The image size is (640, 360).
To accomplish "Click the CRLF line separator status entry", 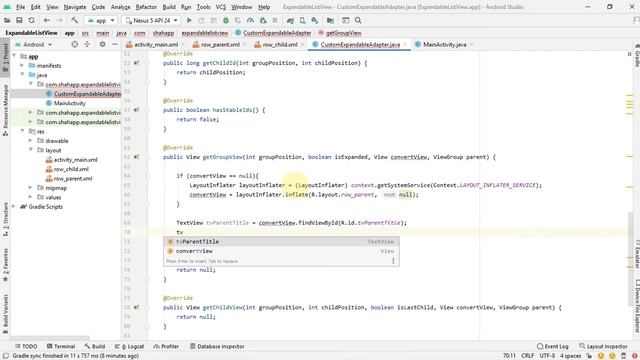I will coord(527,356).
